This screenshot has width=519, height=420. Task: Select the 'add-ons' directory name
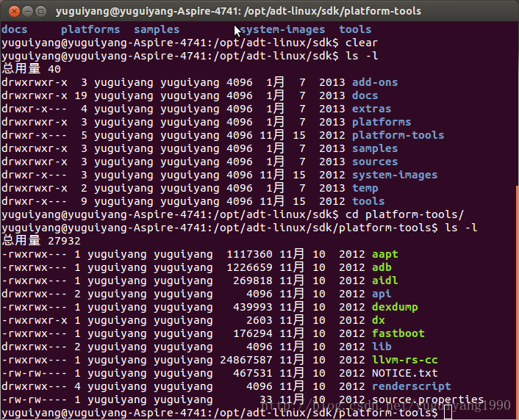click(375, 82)
